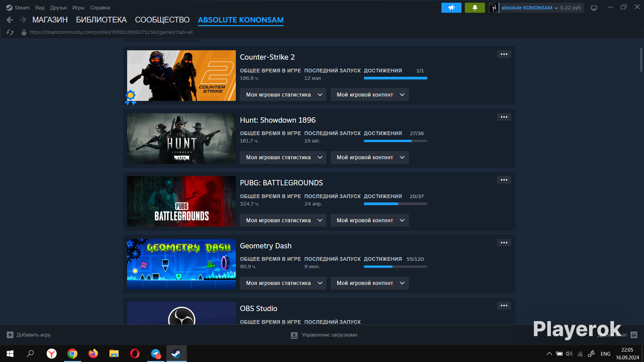The width and height of the screenshot is (644, 362).
Task: Open Telegram from the taskbar
Action: click(x=156, y=353)
